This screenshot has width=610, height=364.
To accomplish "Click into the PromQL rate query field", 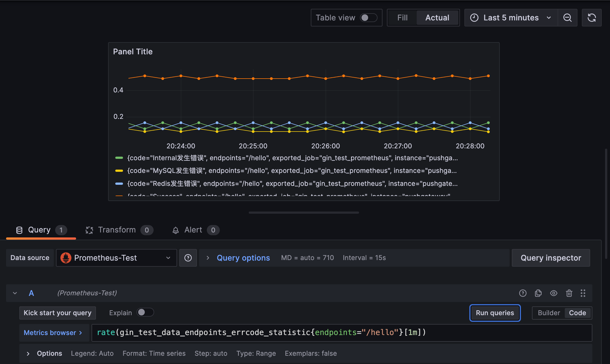I will (x=342, y=333).
